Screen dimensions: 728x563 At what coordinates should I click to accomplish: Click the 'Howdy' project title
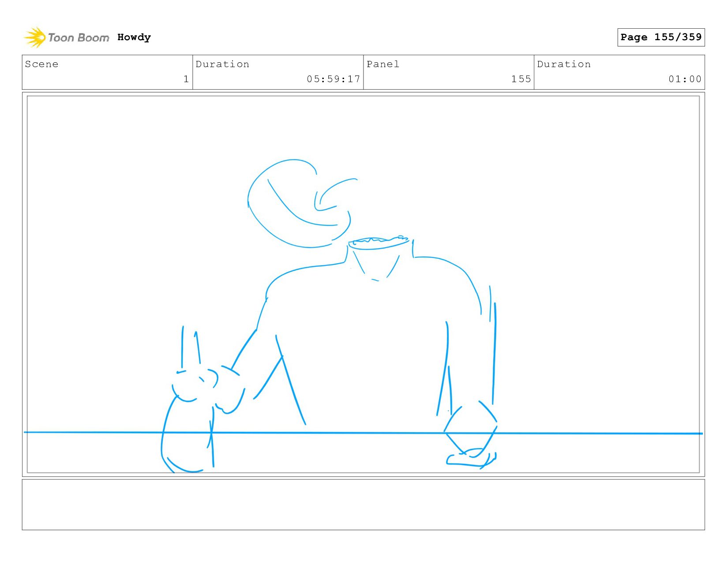coord(134,37)
